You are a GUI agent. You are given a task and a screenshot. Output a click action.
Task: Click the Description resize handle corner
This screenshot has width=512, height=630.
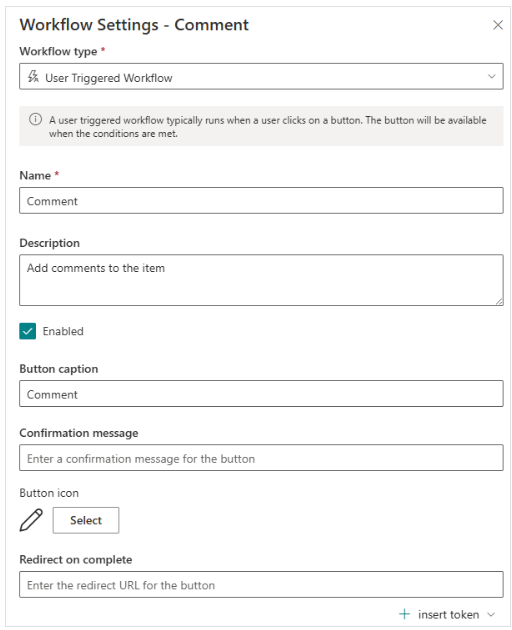pyautogui.click(x=499, y=301)
